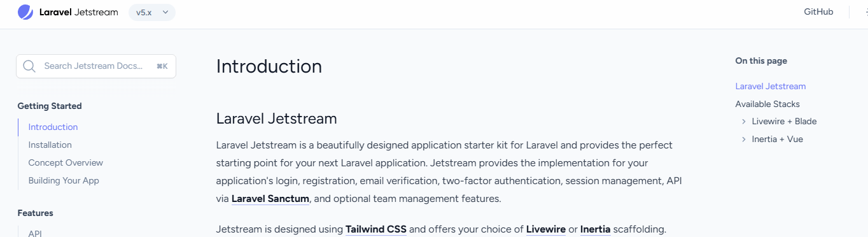The width and height of the screenshot is (868, 237).
Task: Open the Concept Overview page
Action: coord(66,163)
